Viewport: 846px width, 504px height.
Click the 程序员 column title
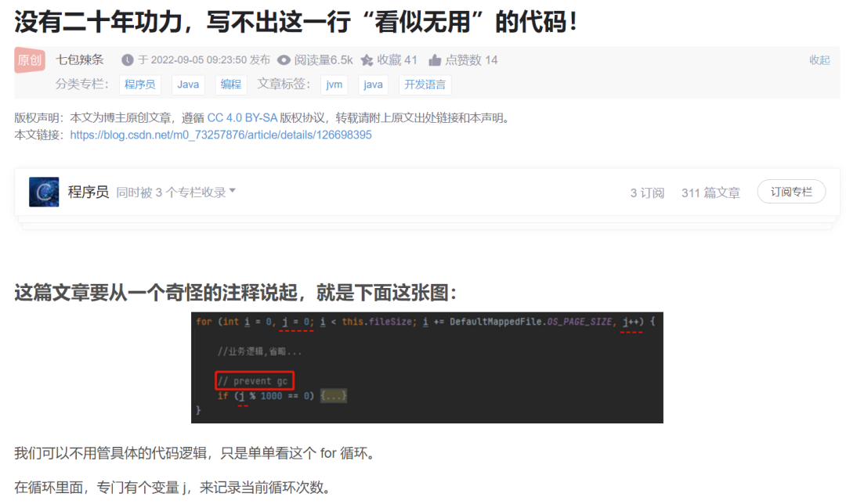pos(89,193)
